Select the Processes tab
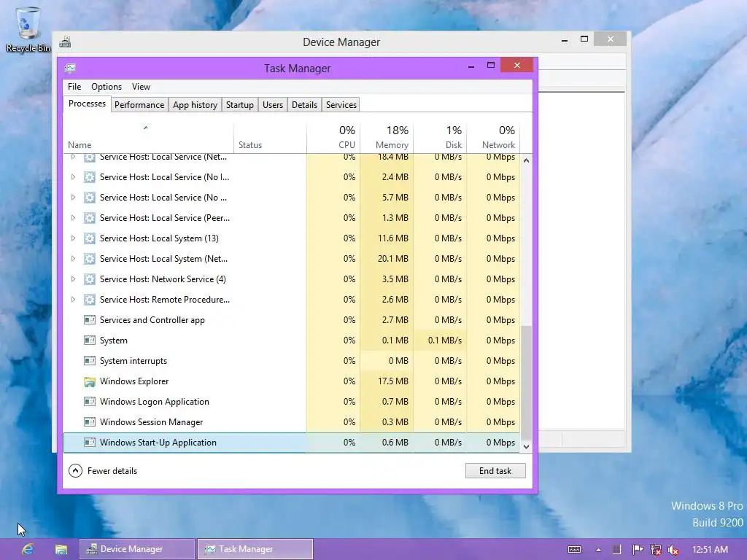This screenshot has height=560, width=747. click(x=88, y=104)
